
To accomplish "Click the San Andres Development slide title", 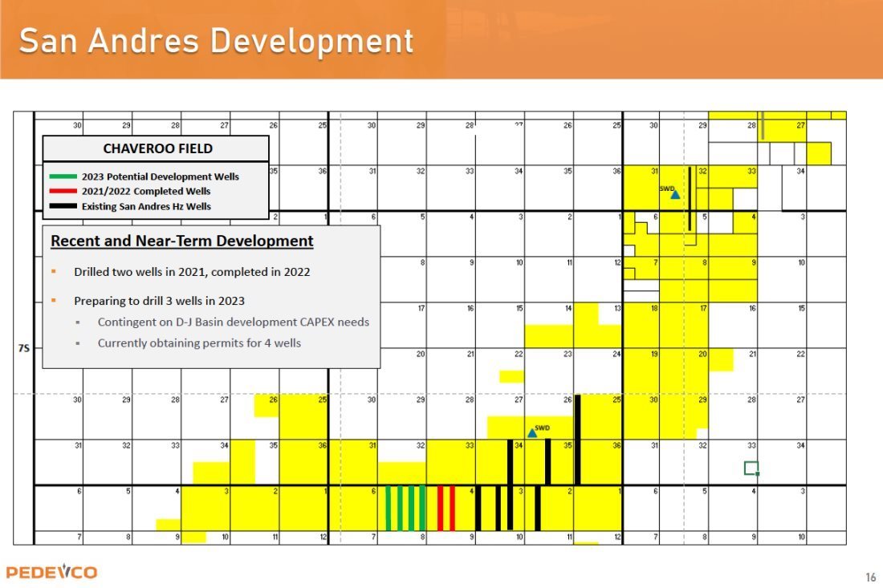I will 216,40.
